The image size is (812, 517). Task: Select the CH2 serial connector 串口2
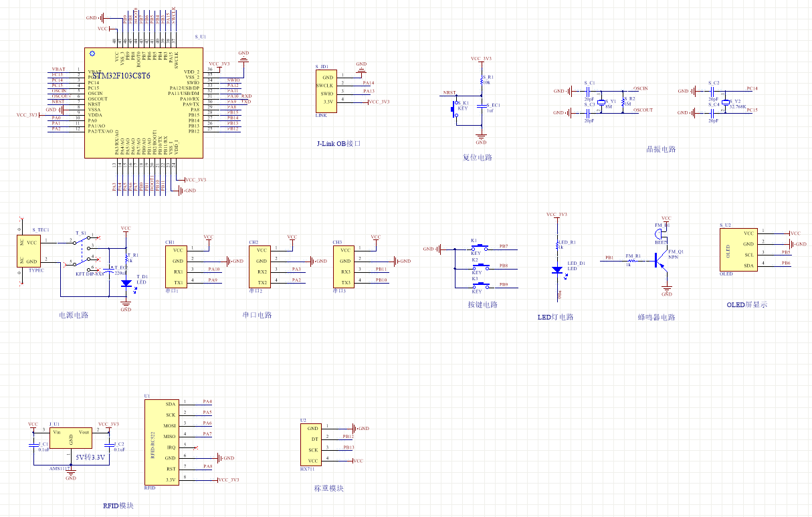[x=259, y=266]
